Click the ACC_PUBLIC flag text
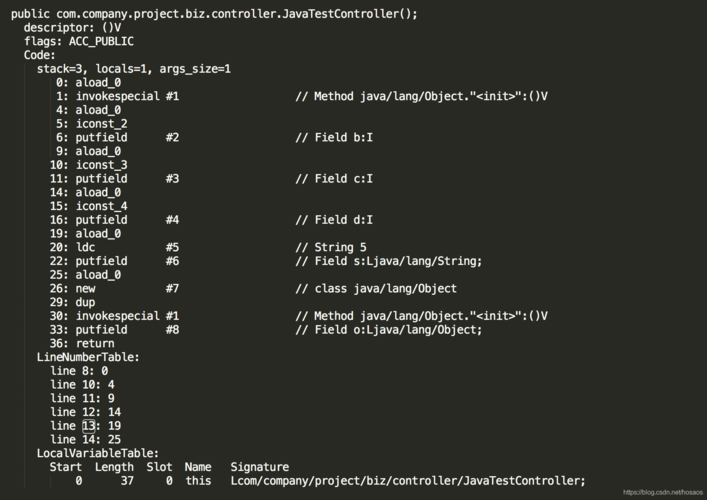 pyautogui.click(x=101, y=42)
